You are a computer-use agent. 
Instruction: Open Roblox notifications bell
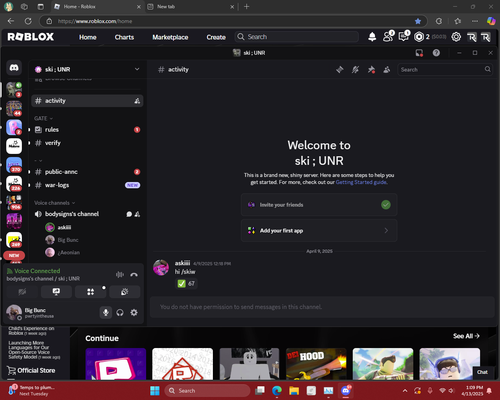(372, 37)
